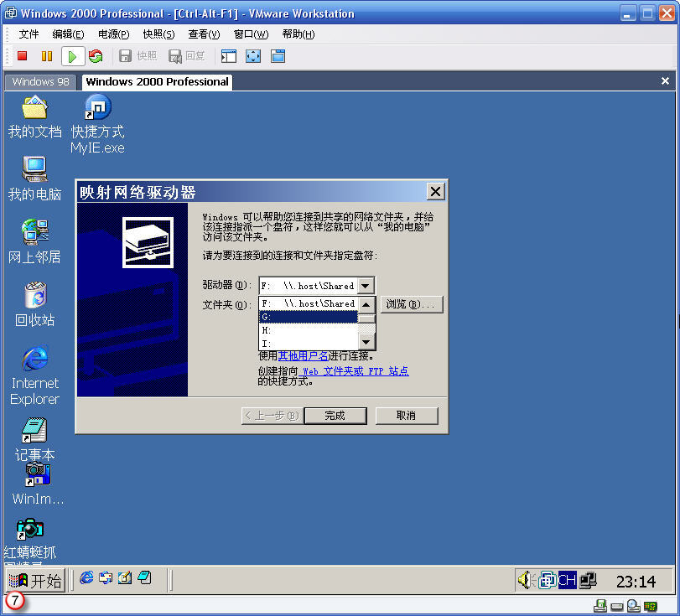The image size is (680, 616).
Task: Click the revert (回复) snapshot icon
Action: pyautogui.click(x=175, y=56)
